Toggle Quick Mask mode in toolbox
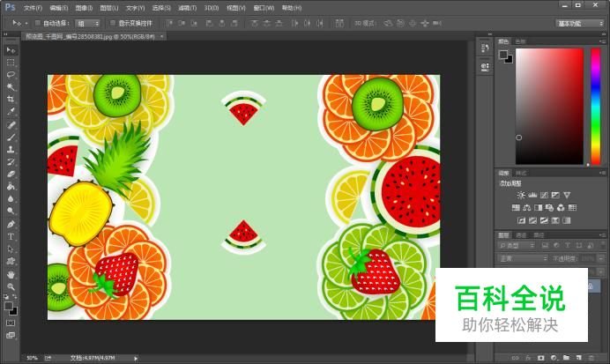 click(x=11, y=323)
